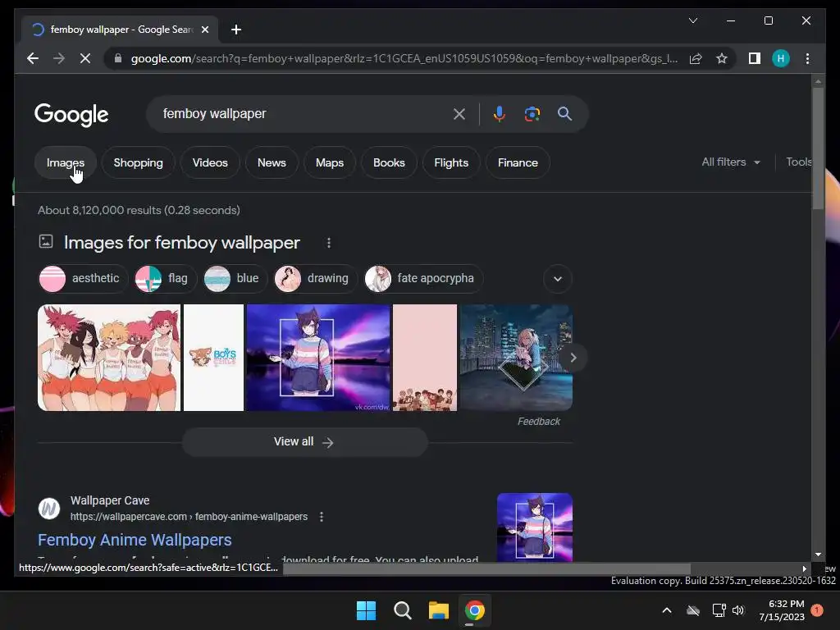Open the notification badge in the tray
The height and width of the screenshot is (630, 840).
point(817,609)
